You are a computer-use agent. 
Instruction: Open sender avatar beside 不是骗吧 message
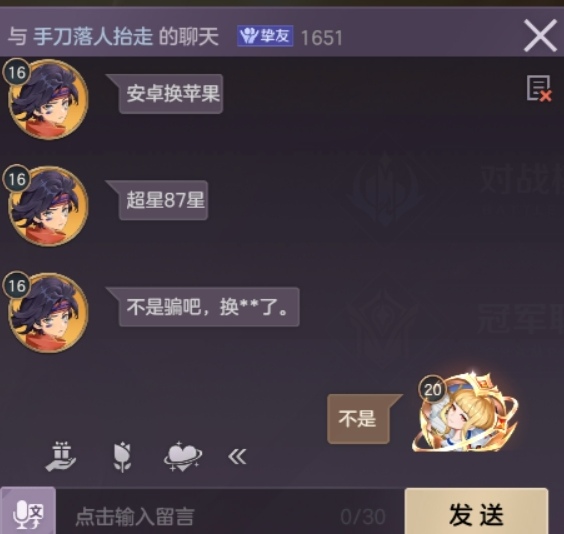click(46, 312)
